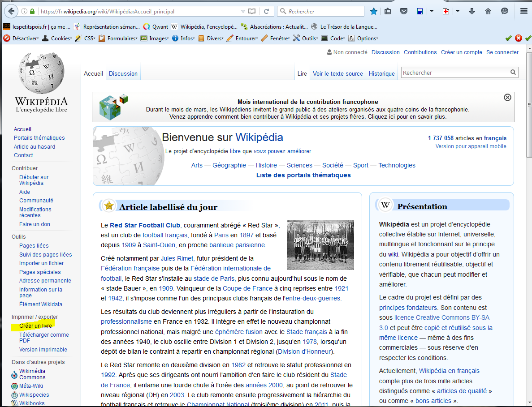This screenshot has height=407, width=532.
Task: Dismiss the banner with the X button
Action: click(x=507, y=97)
